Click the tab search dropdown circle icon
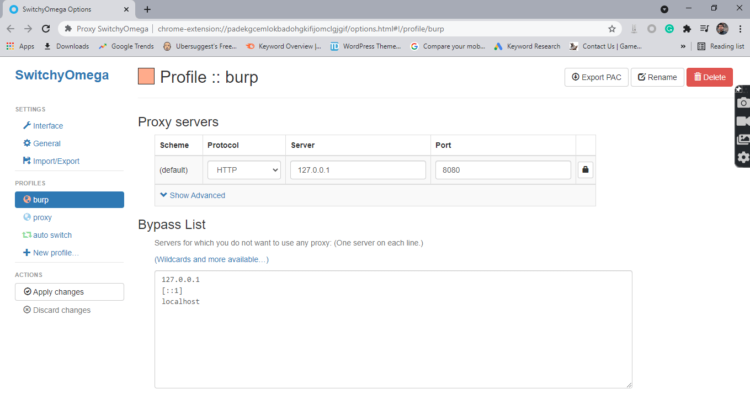The image size is (750, 400). pyautogui.click(x=664, y=9)
